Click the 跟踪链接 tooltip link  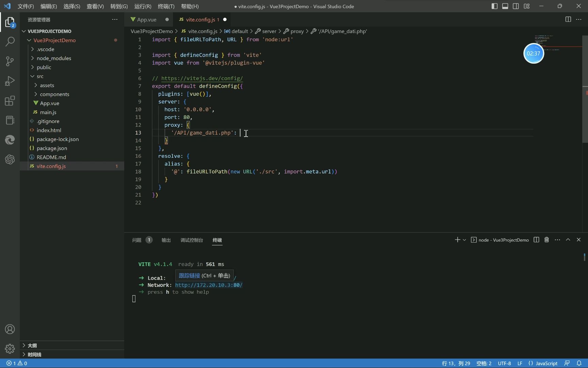(x=189, y=275)
